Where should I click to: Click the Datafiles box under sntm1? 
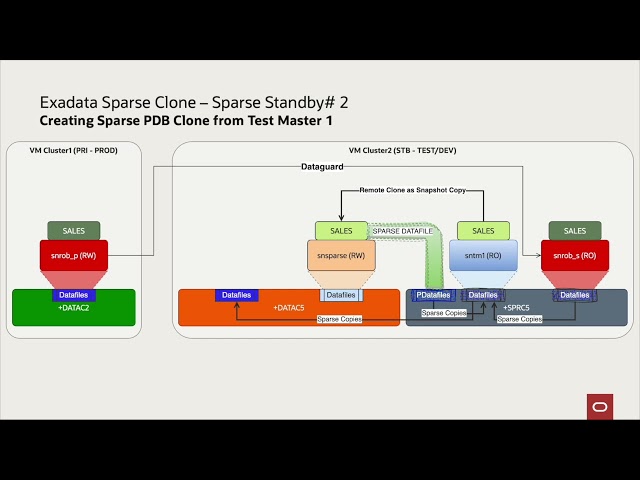pos(483,295)
